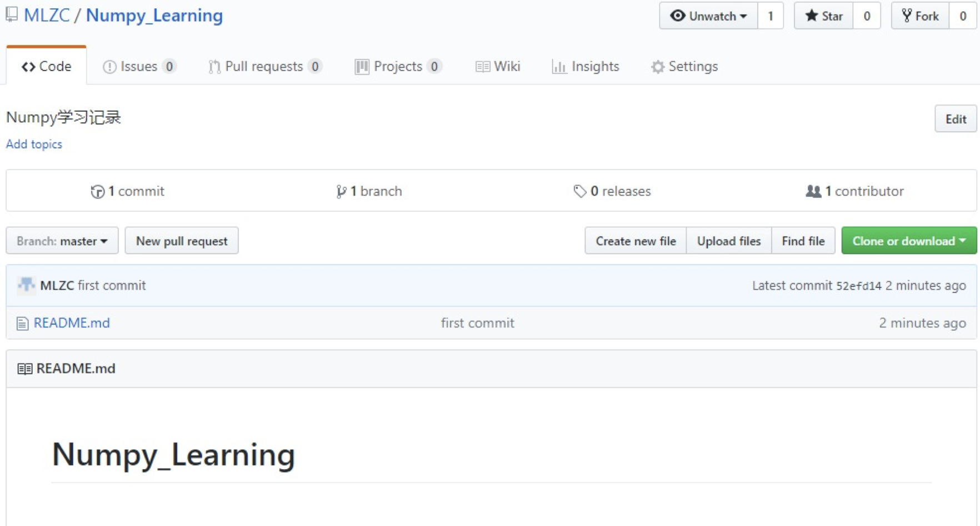Click the Unwatch eye icon
This screenshot has height=526, width=980.
point(677,16)
